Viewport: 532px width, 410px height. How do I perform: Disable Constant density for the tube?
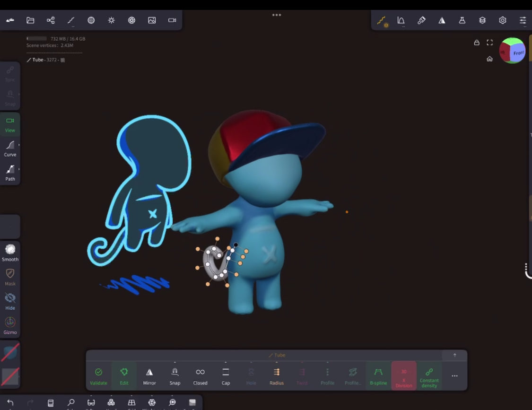coord(429,375)
